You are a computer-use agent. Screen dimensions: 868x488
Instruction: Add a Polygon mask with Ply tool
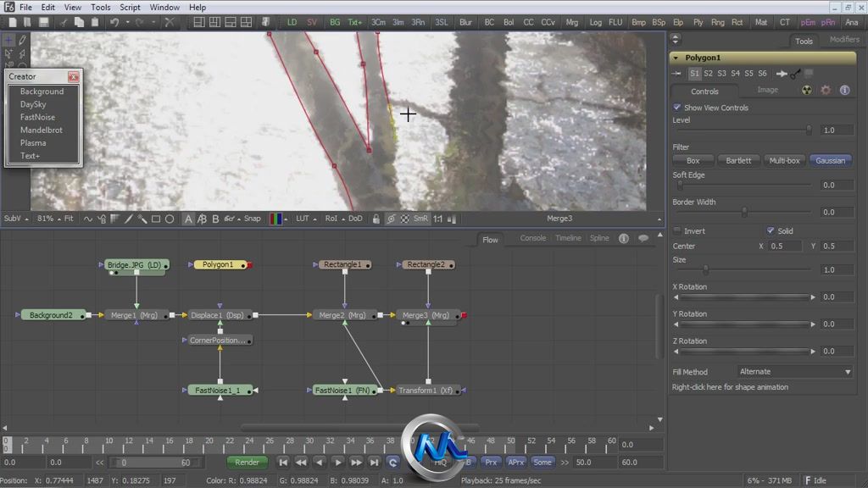click(x=698, y=22)
